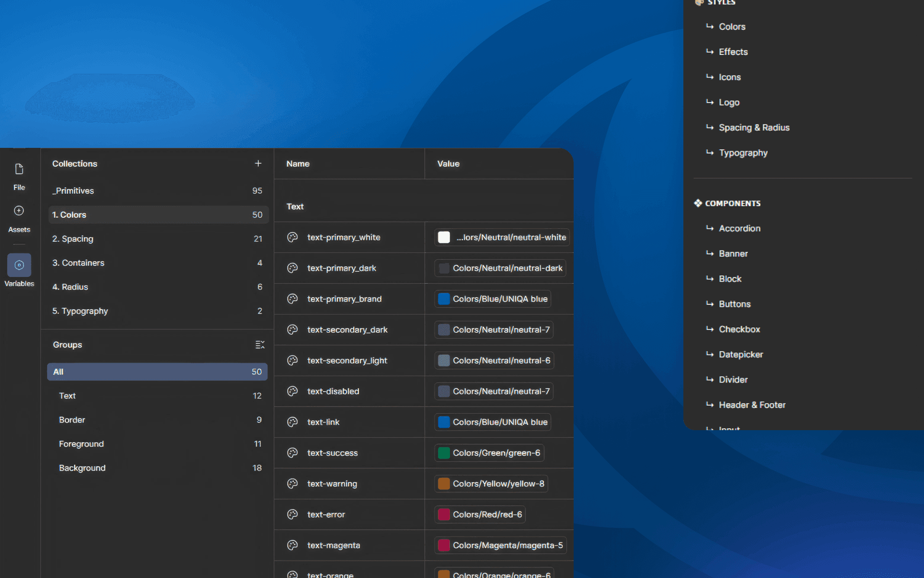Click palette icon beside text-magenta
924x578 pixels.
293,546
